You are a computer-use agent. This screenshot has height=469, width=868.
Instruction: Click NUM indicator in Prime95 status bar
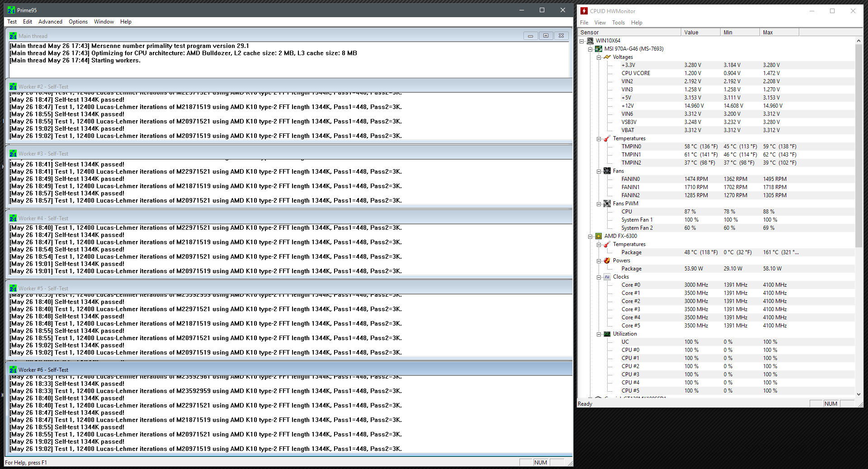point(541,462)
